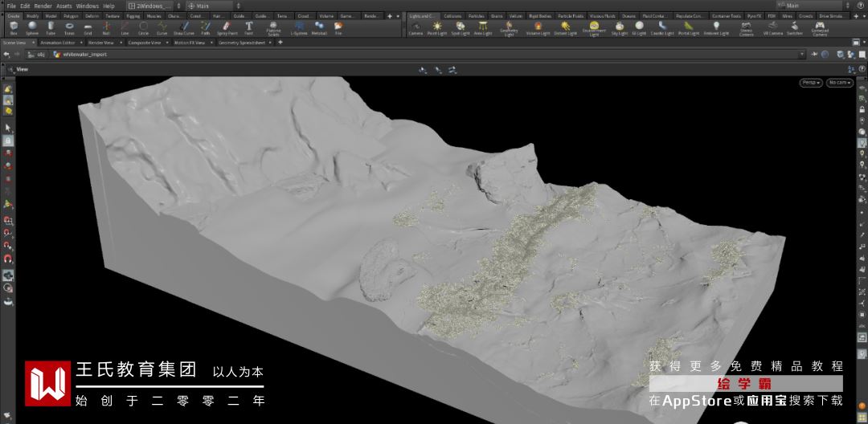Image resolution: width=868 pixels, height=424 pixels.
Task: Toggle the magnet snapping icon in left toolbar
Action: 8,259
